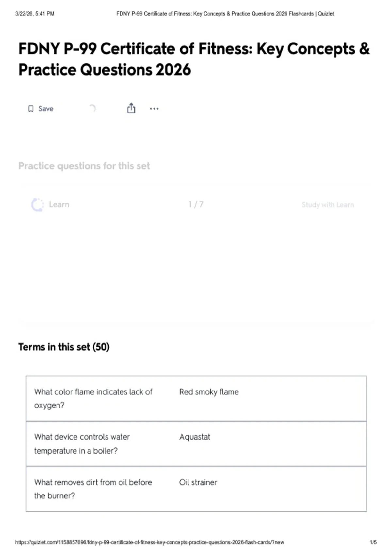Click Study with Learn link
This screenshot has width=392, height=556.
(x=328, y=205)
